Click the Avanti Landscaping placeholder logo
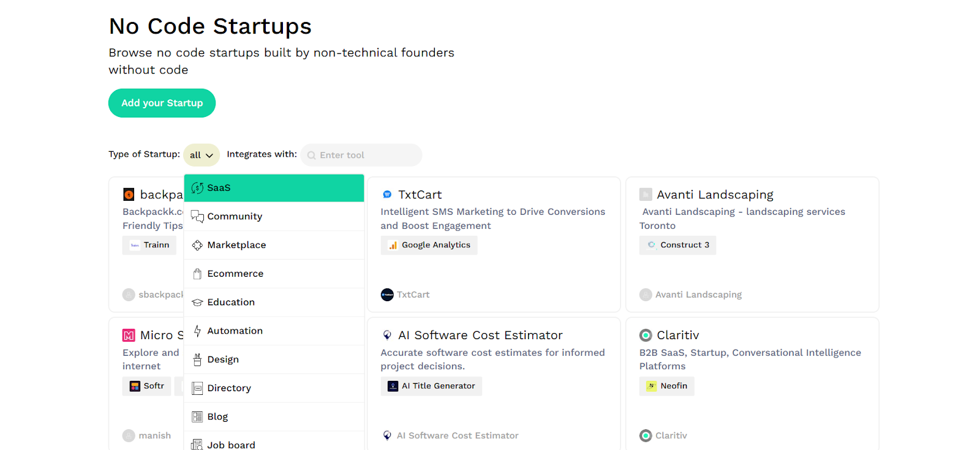The height and width of the screenshot is (450, 980). coord(646,195)
